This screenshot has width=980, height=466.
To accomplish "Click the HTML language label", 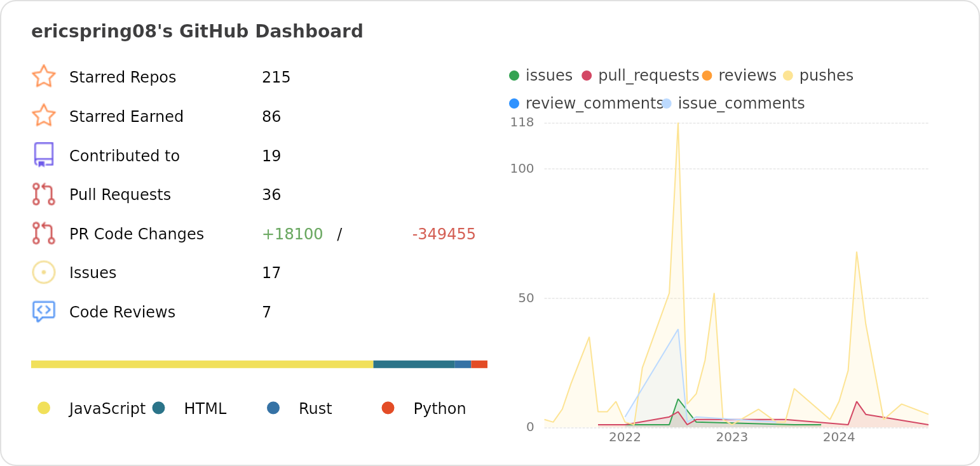I will pyautogui.click(x=205, y=409).
